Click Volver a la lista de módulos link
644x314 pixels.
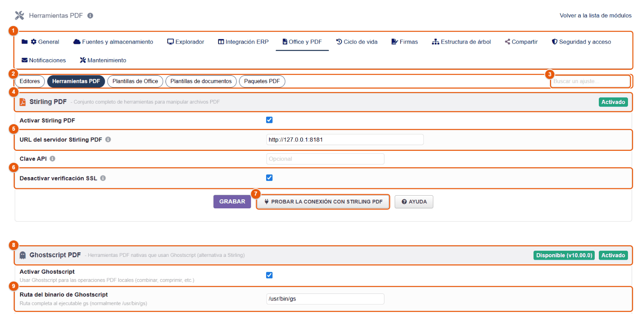(x=596, y=16)
